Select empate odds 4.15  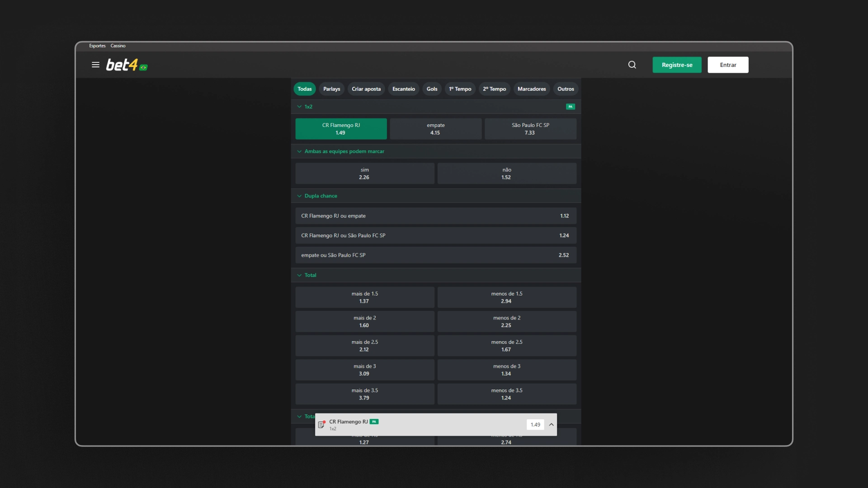click(435, 129)
